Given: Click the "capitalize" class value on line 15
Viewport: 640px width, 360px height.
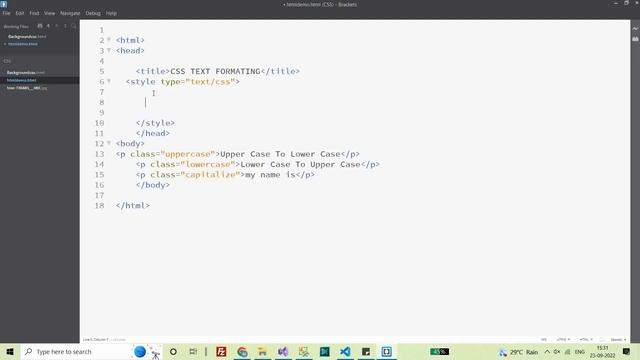Looking at the screenshot, I should [210, 174].
